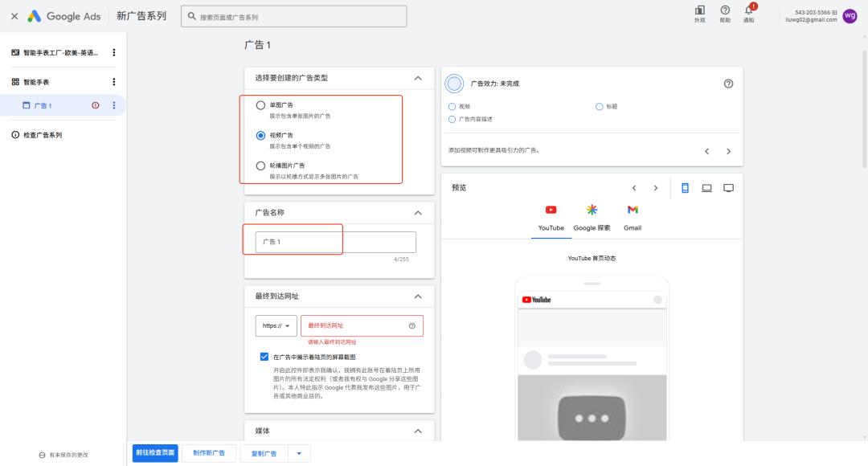Screen dimensions: 868x466
Task: Select the 轮播图片广告 radio option
Action: coord(260,166)
